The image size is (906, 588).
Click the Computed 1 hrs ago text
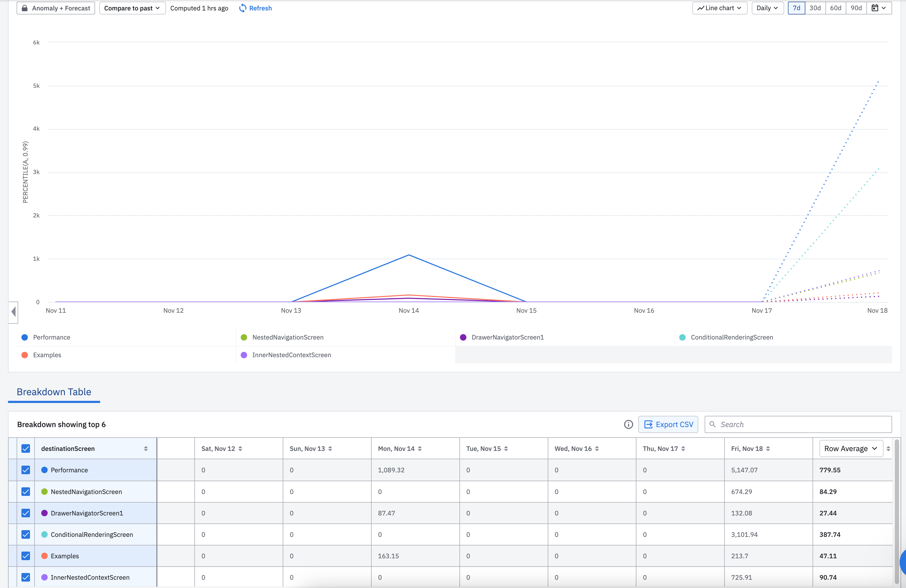coord(199,8)
